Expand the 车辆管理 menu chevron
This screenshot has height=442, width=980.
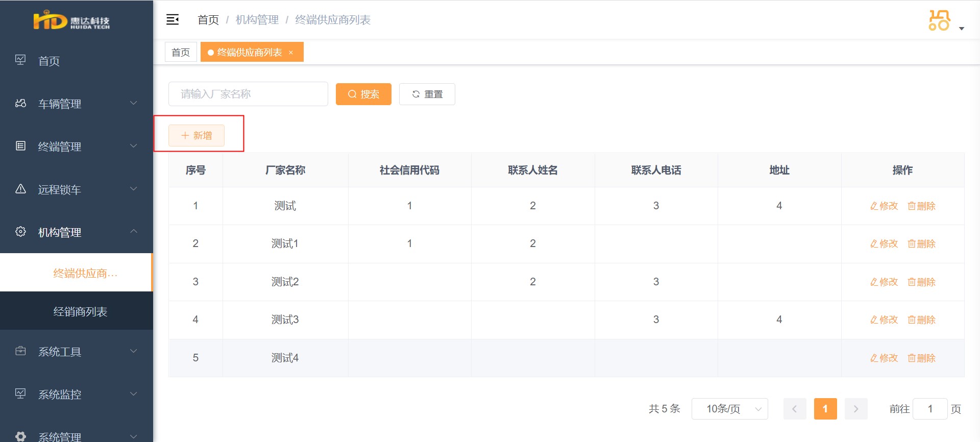click(134, 103)
